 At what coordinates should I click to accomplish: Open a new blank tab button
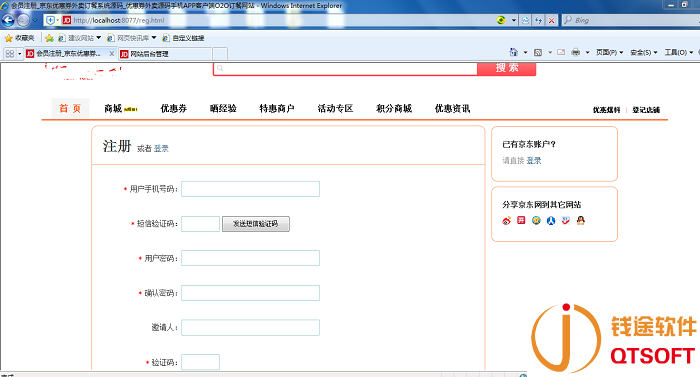[220, 54]
